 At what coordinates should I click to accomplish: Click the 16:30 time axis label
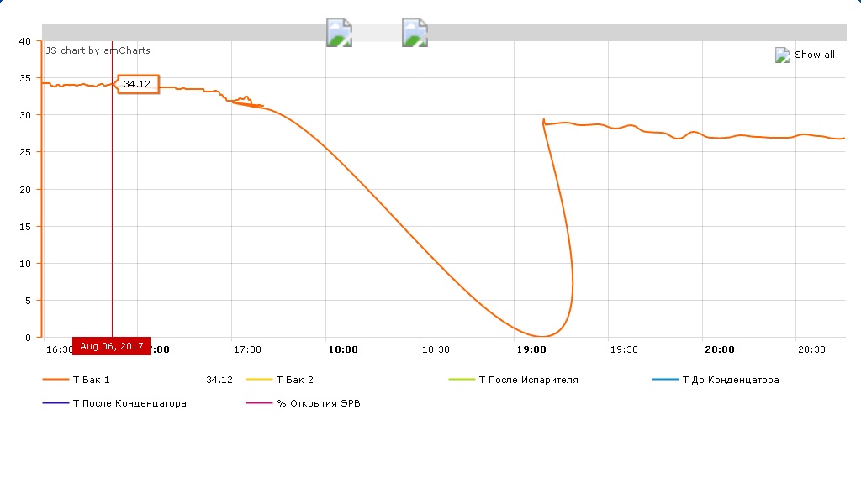pos(60,349)
